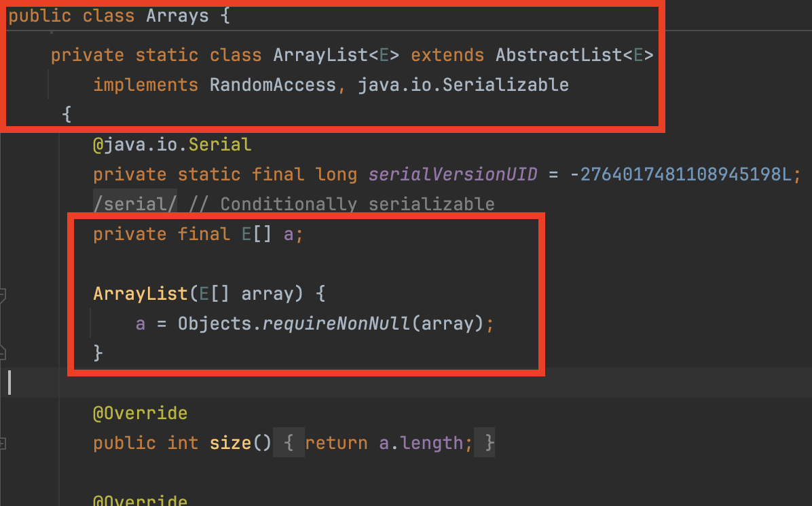This screenshot has width=812, height=506.
Task: Click field a in private final E[] a
Action: pos(289,235)
